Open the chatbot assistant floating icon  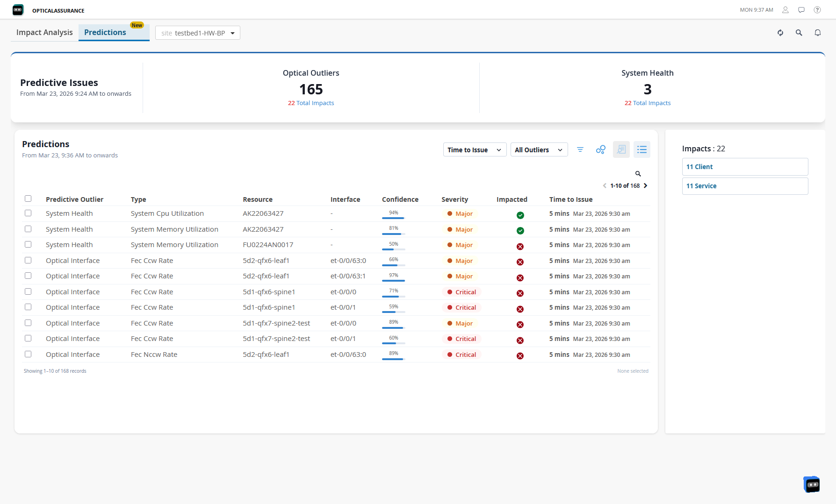coord(812,484)
